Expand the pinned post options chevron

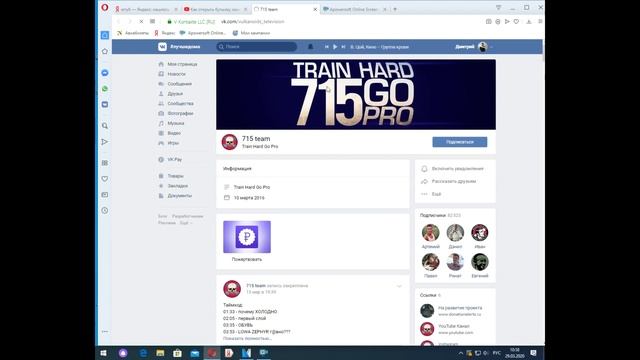click(399, 286)
